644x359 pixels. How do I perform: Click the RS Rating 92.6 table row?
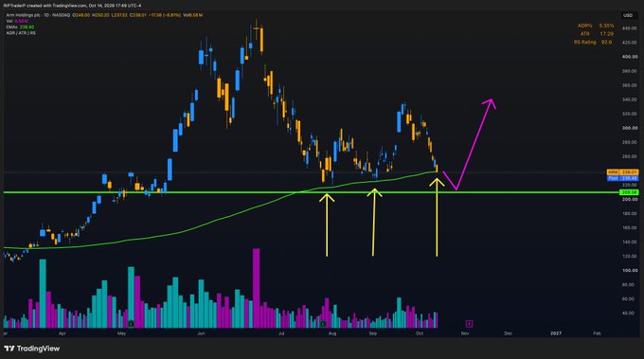click(x=593, y=43)
